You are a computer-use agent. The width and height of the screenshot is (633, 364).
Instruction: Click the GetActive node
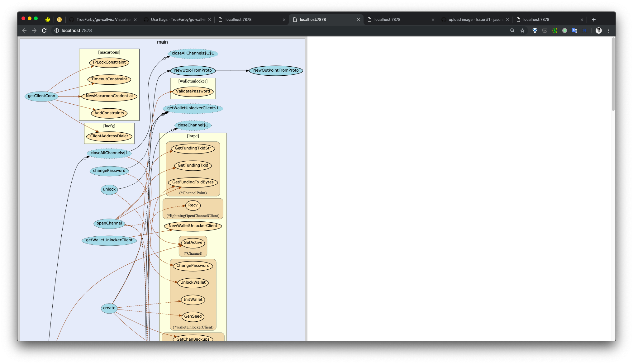coord(193,243)
